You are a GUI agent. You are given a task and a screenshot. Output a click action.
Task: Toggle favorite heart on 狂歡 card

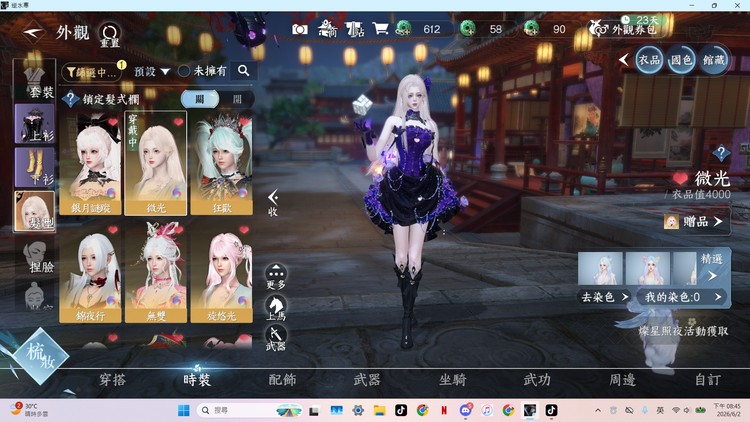point(244,122)
